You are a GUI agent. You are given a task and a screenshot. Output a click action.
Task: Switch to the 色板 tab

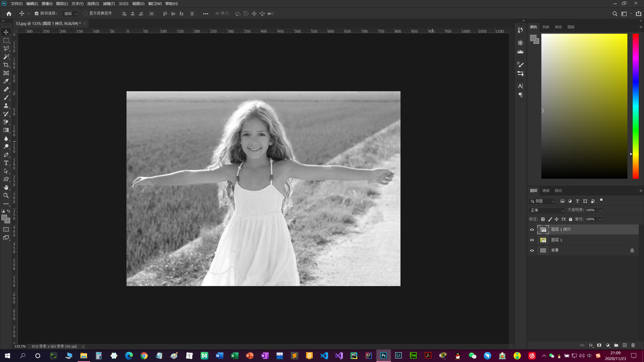pyautogui.click(x=546, y=27)
